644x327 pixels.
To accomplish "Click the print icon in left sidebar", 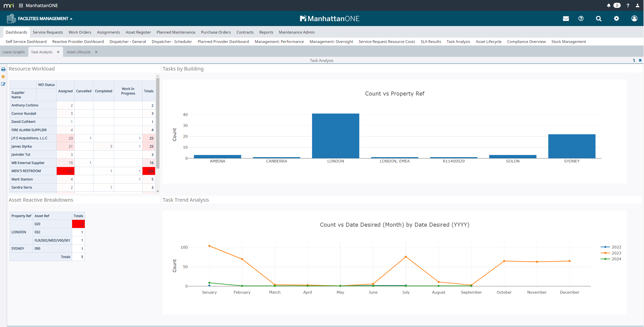I will 3,69.
